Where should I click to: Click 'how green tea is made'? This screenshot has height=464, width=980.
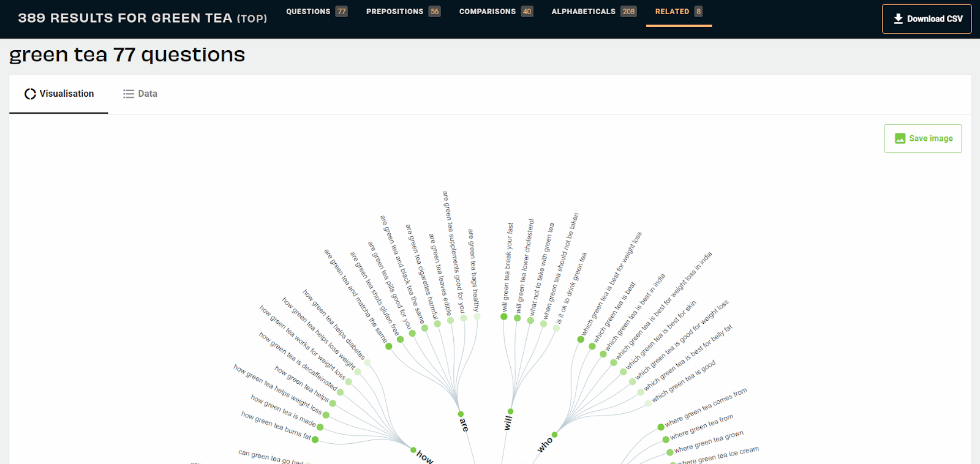(284, 411)
